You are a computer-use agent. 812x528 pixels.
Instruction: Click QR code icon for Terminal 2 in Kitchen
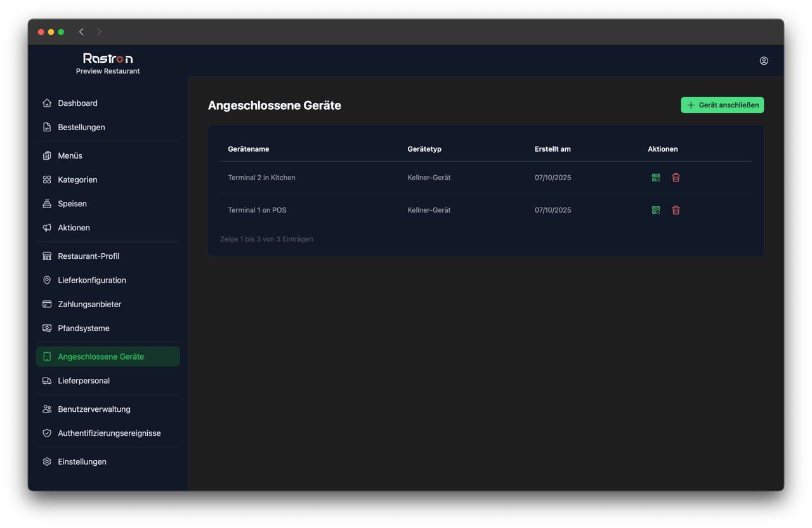coord(656,178)
